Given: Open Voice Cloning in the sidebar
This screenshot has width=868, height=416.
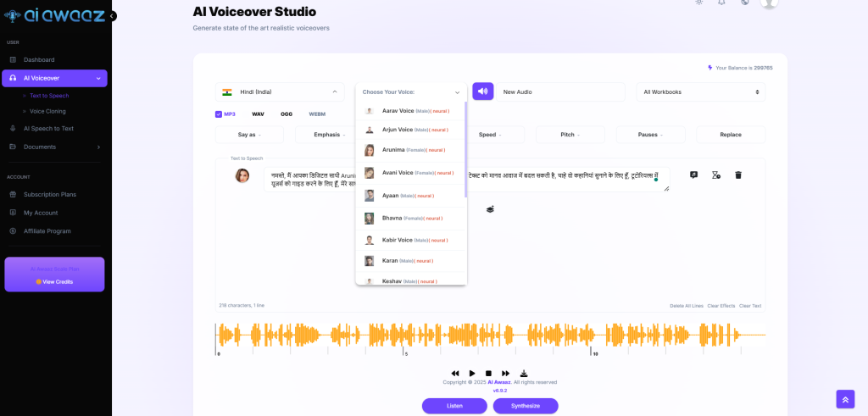Looking at the screenshot, I should click(x=47, y=111).
